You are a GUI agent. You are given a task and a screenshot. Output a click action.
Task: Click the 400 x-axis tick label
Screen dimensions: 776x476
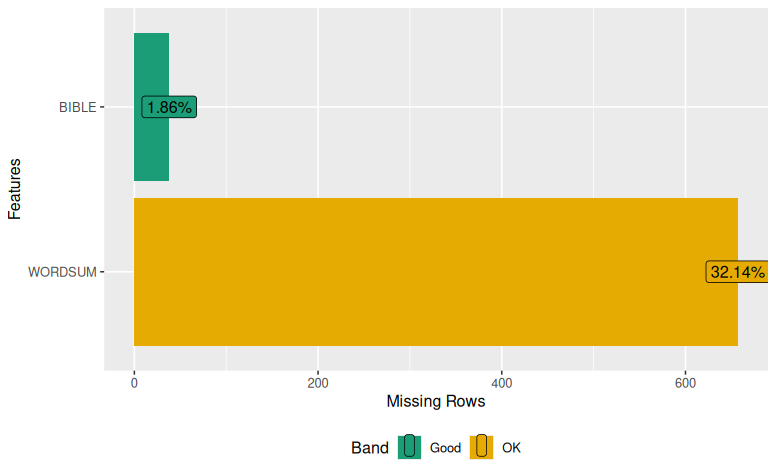click(502, 383)
